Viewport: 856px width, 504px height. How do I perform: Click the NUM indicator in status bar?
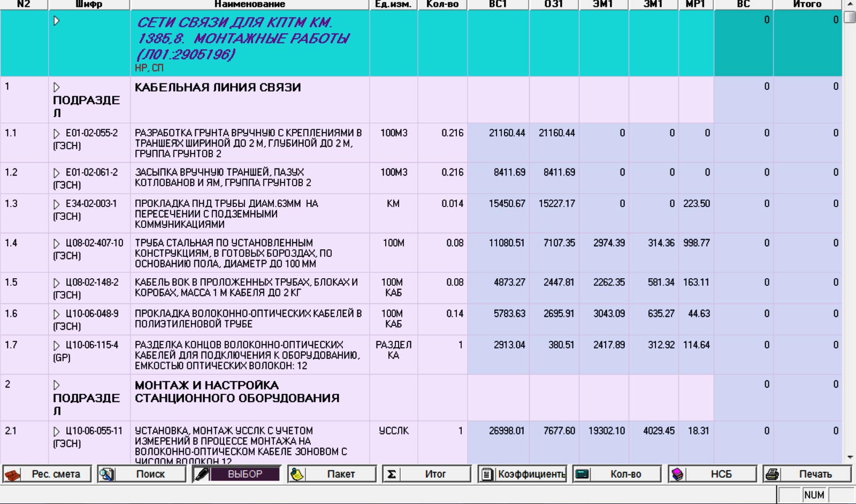click(x=814, y=495)
